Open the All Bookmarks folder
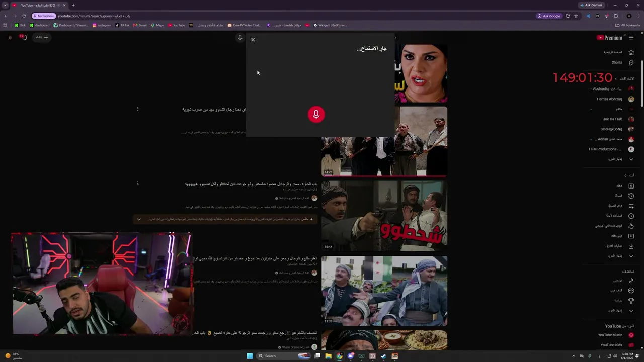 click(628, 25)
